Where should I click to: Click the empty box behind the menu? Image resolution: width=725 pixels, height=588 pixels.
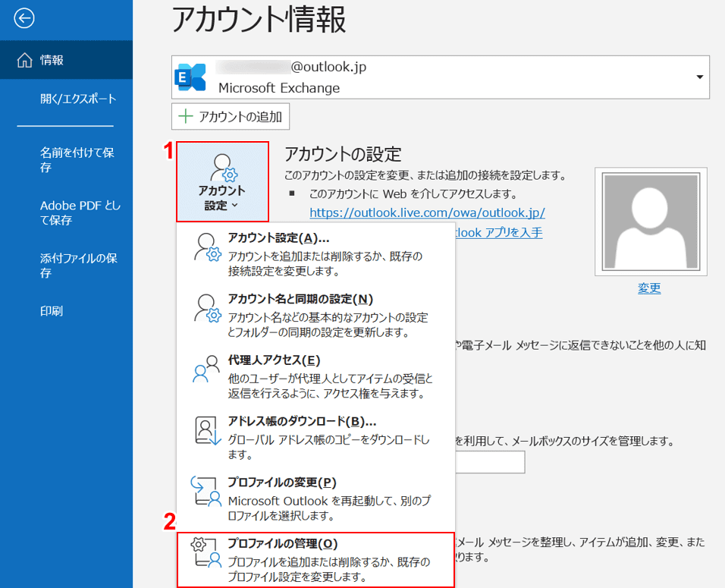(490, 462)
